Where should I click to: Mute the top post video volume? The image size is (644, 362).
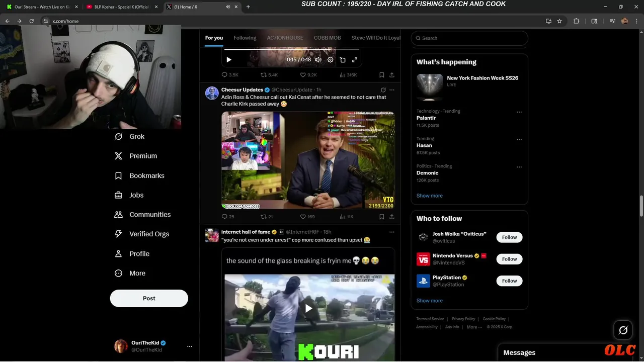[x=318, y=60]
